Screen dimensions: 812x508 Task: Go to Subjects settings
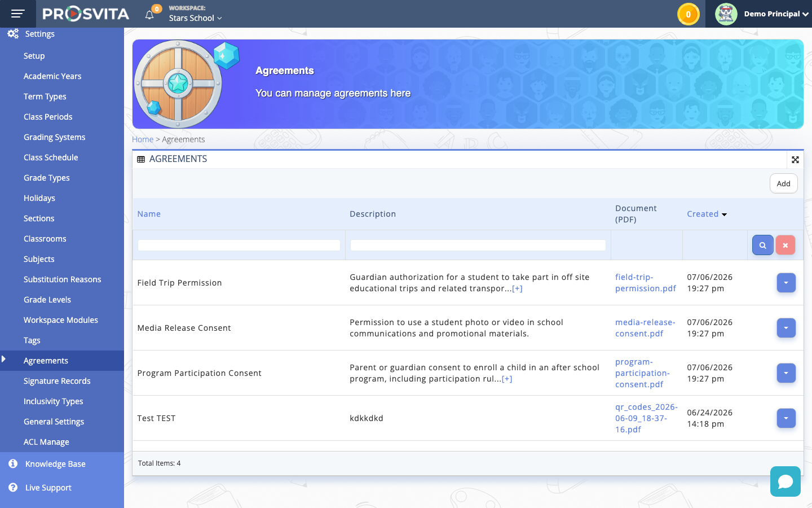pos(39,259)
